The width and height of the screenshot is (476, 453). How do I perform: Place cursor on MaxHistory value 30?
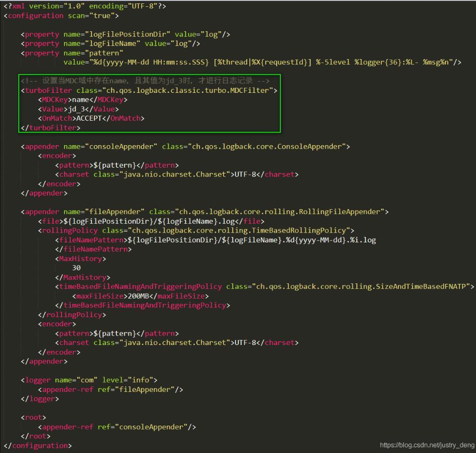[x=76, y=268]
